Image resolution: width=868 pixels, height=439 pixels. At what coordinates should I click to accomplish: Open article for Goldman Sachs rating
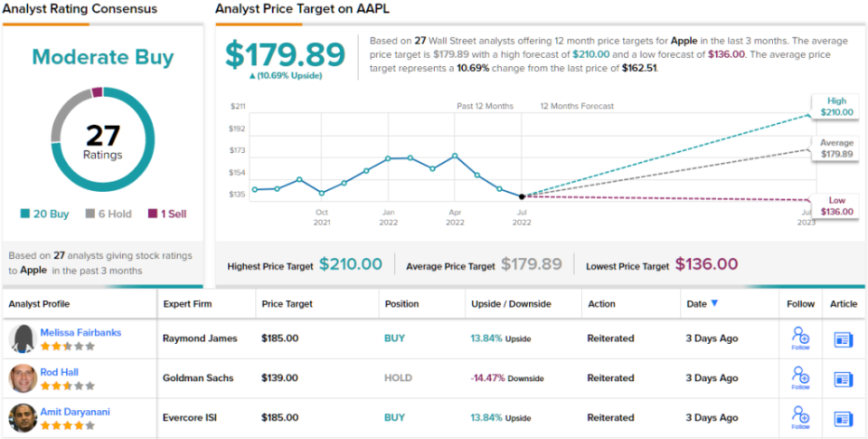pyautogui.click(x=844, y=378)
